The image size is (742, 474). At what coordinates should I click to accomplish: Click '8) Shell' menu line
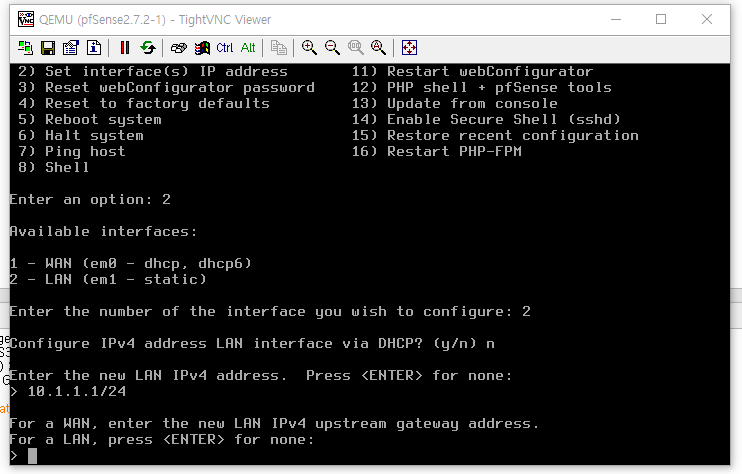pos(54,167)
